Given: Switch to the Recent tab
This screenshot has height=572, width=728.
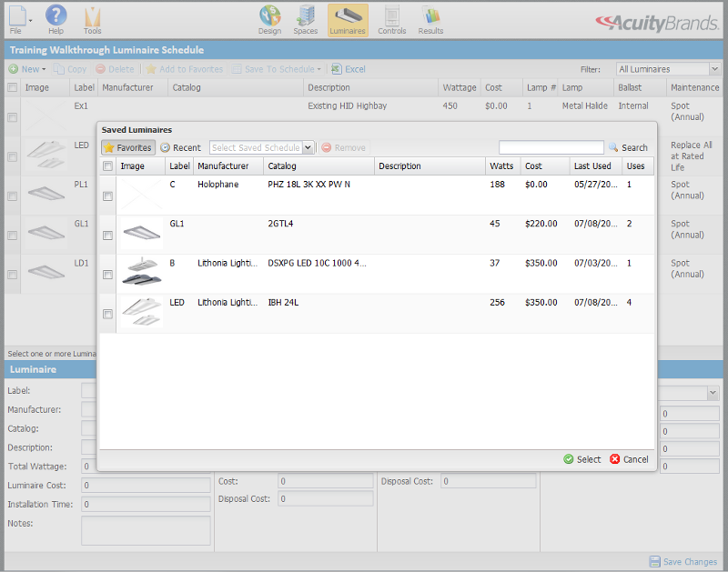Looking at the screenshot, I should pos(180,147).
